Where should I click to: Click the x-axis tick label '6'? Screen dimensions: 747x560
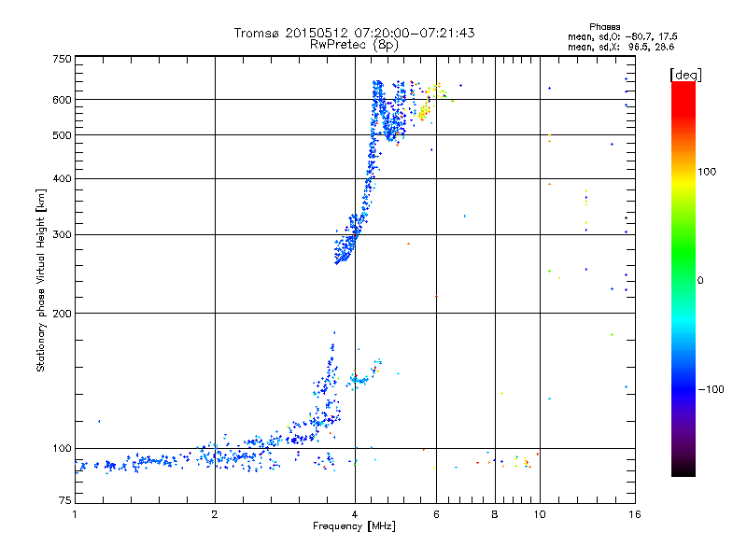[436, 514]
